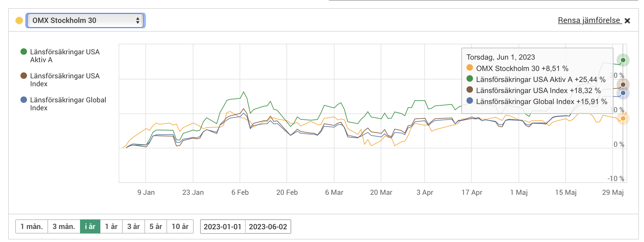The height and width of the screenshot is (242, 644).
Task: Toggle Länsförsäkringar Global Index blue legend dot
Action: (24, 100)
